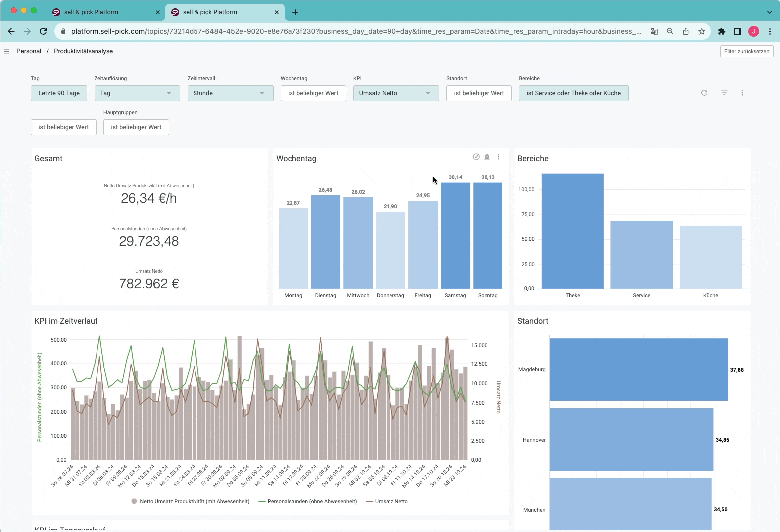Expand the Zeitauflösung dropdown set to Tag
The width and height of the screenshot is (780, 532).
[x=137, y=93]
